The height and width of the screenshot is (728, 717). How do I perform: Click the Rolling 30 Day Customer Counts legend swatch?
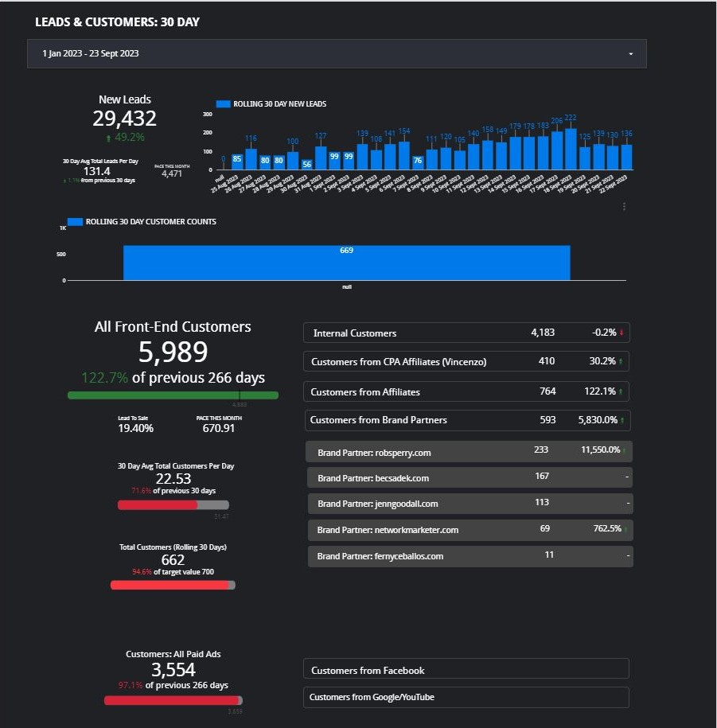click(x=75, y=222)
